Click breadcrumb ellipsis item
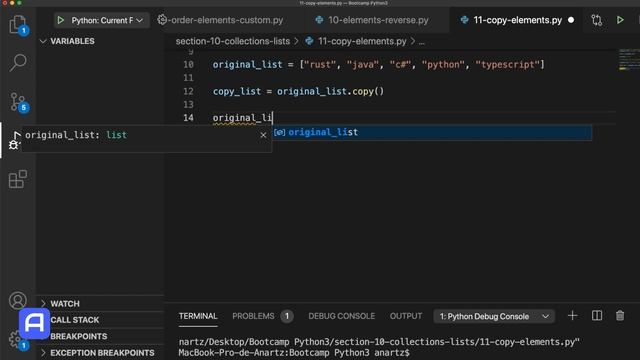Screen dimensions: 640x360 pos(422,42)
